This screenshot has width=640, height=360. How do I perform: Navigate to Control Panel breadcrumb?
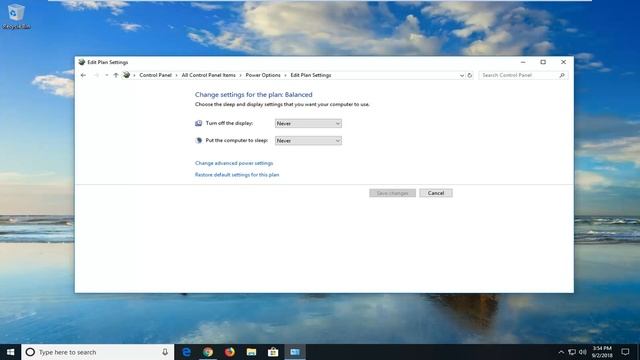point(156,75)
